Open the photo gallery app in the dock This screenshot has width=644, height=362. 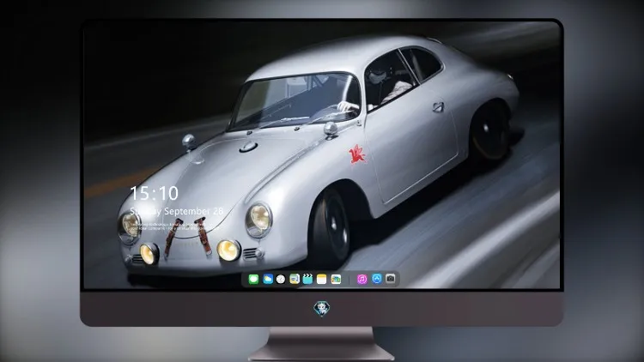pos(336,279)
